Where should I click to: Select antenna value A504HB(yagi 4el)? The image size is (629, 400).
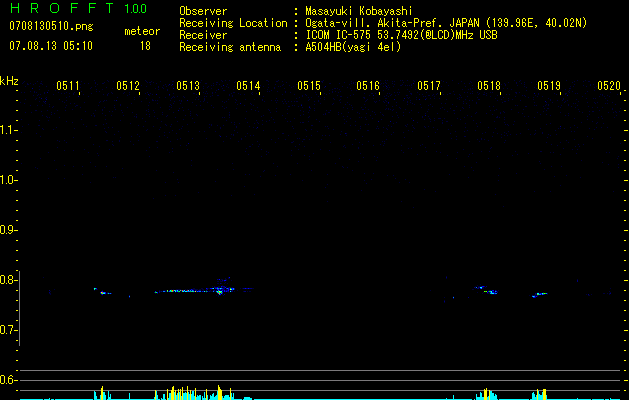click(x=353, y=47)
